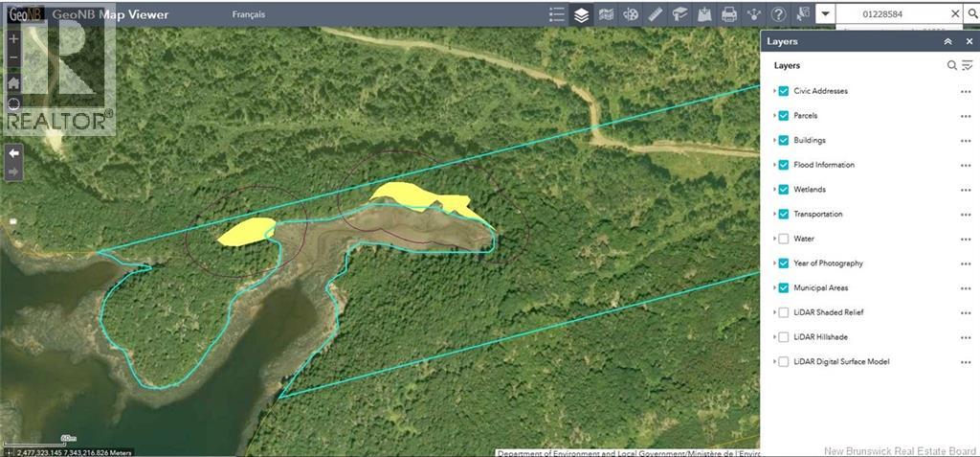Switch language to Français
Viewport: 980px width, 457px height.
[248, 14]
